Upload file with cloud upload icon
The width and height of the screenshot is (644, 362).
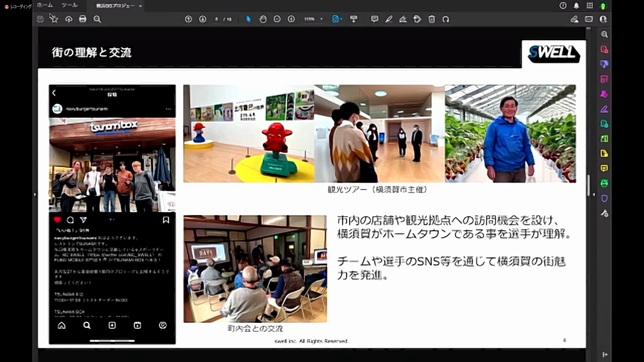click(x=69, y=19)
